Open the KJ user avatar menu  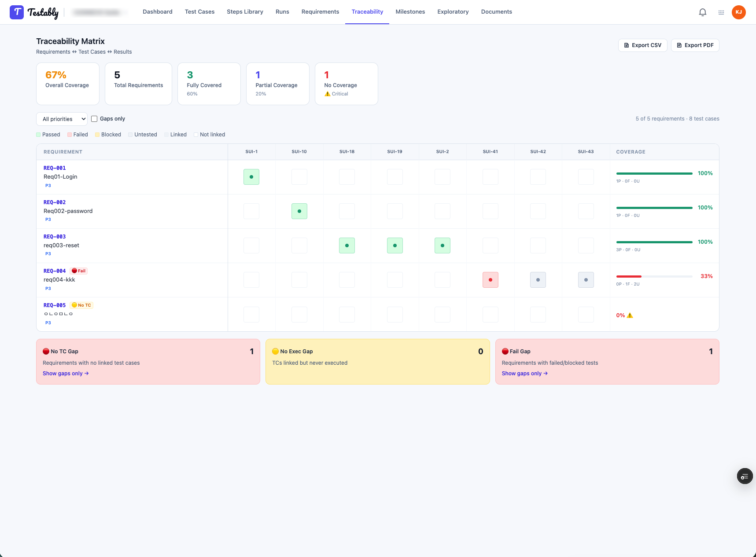[x=738, y=12]
